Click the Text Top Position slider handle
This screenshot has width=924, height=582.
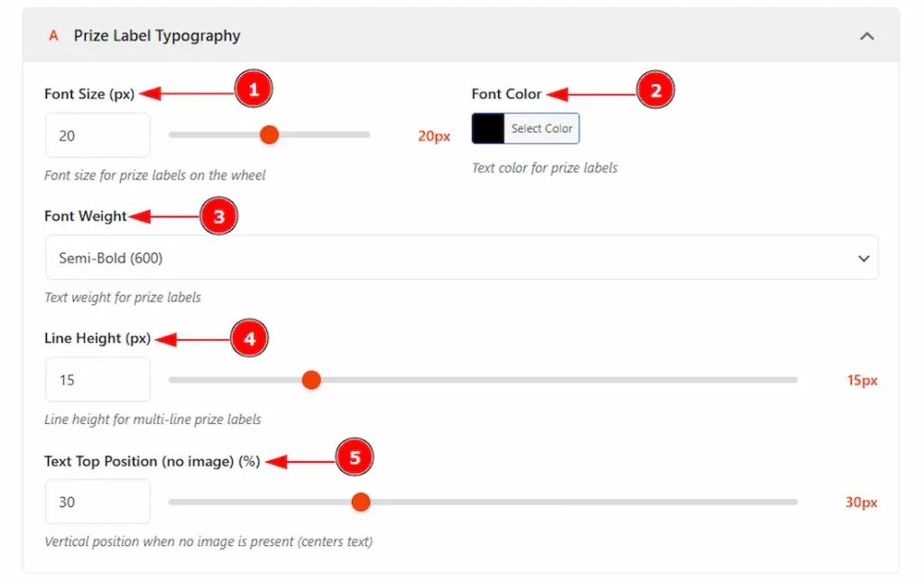click(361, 502)
